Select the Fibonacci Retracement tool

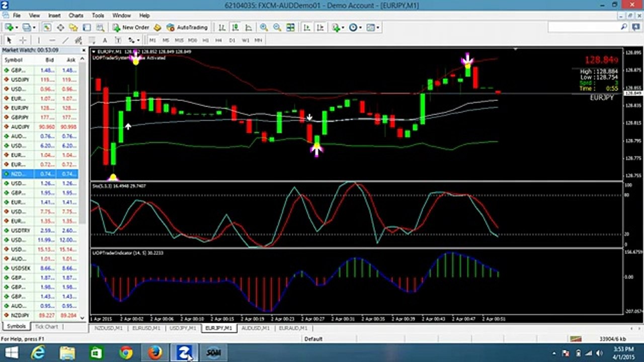(92, 40)
